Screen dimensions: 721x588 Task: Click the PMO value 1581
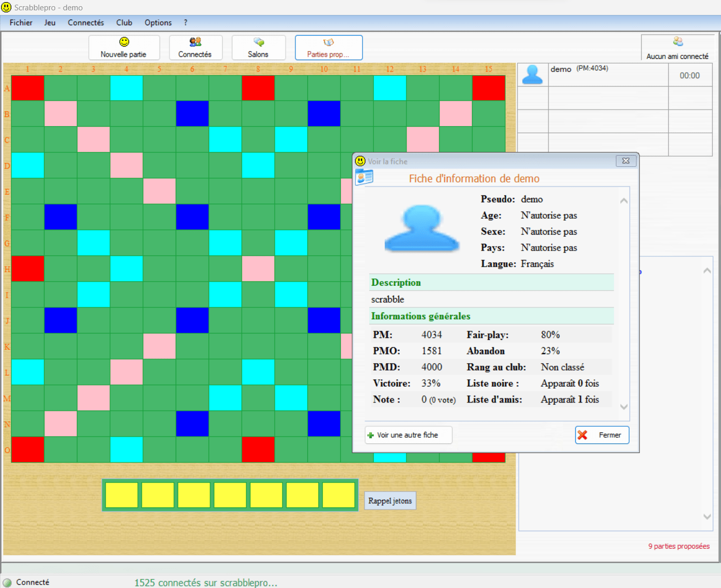[432, 351]
